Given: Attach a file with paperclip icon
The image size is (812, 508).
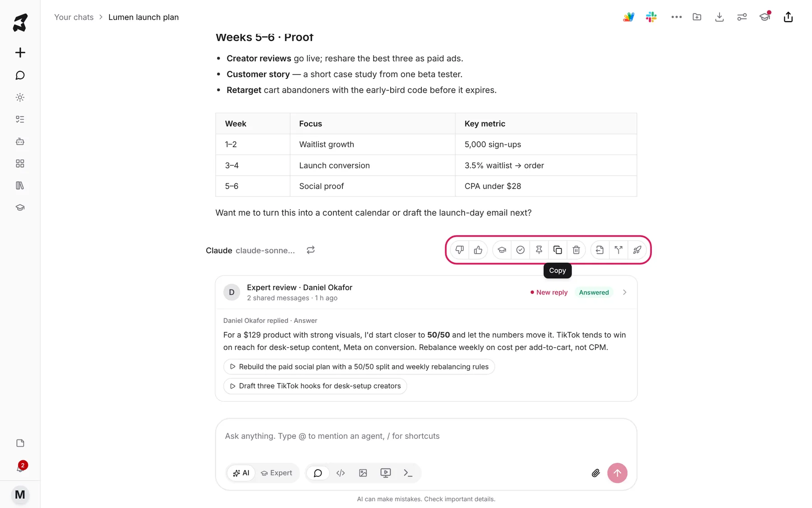Looking at the screenshot, I should point(595,473).
